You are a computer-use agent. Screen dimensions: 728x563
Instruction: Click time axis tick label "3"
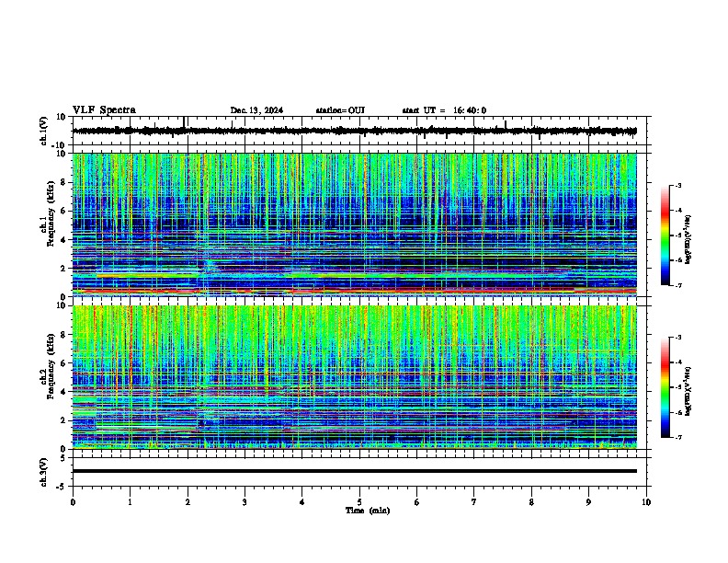(x=245, y=502)
